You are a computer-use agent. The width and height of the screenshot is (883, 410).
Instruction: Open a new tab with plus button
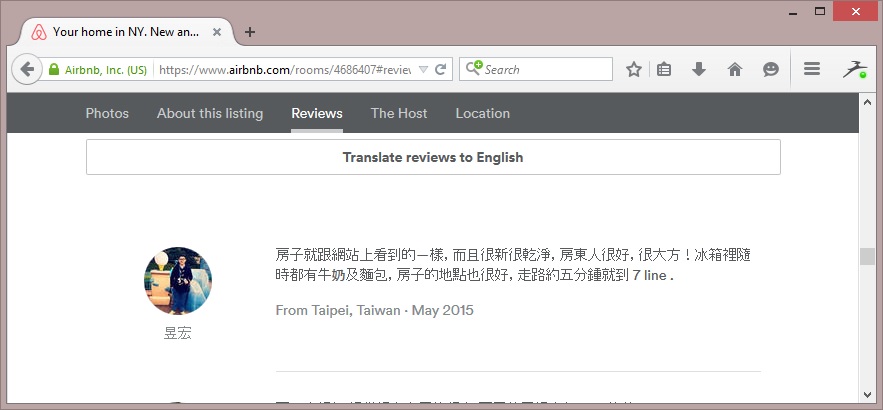(x=250, y=32)
